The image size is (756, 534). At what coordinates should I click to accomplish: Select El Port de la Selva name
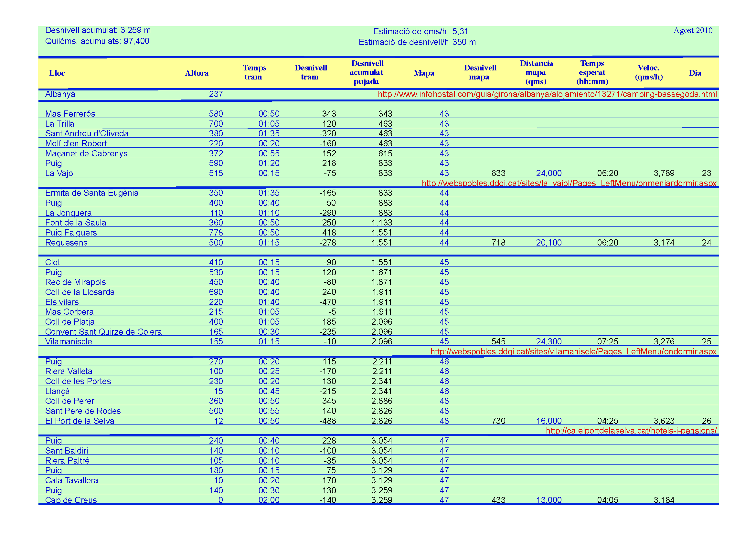pos(80,421)
